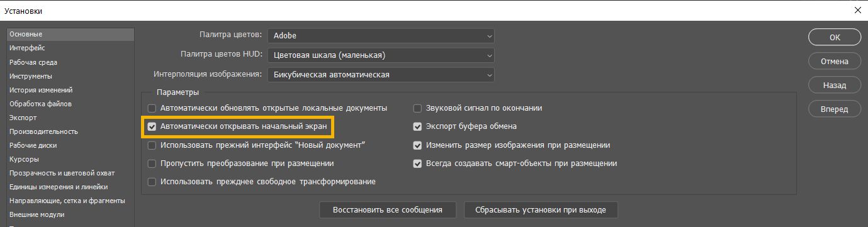Click Сбрасывать установки при выходе button
868x227 pixels.
coord(541,209)
